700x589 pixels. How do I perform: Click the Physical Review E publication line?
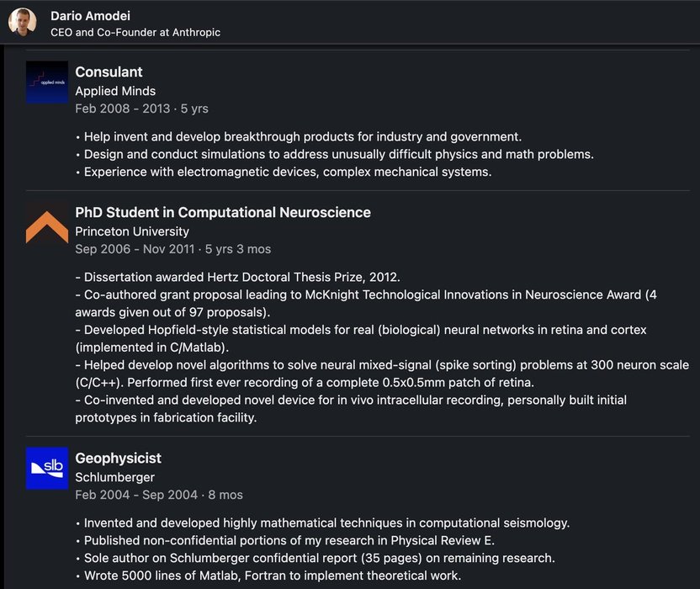coord(289,540)
